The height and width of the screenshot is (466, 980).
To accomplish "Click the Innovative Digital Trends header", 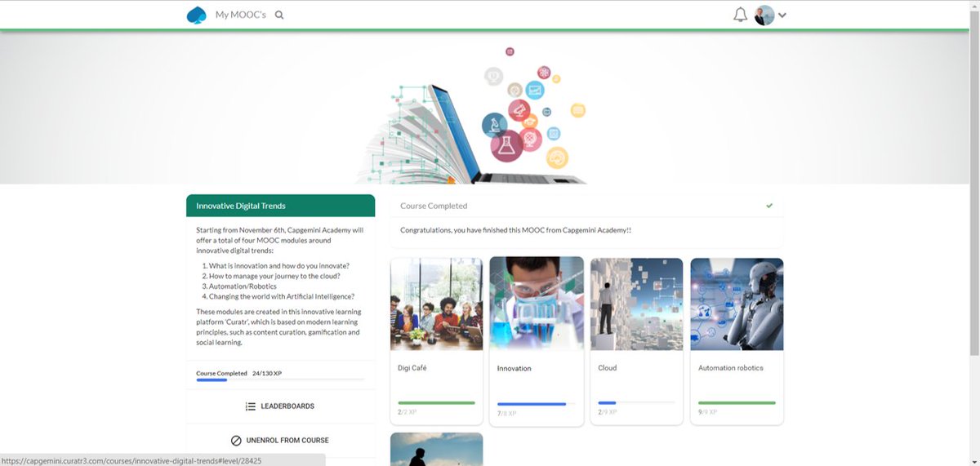I will coord(280,206).
